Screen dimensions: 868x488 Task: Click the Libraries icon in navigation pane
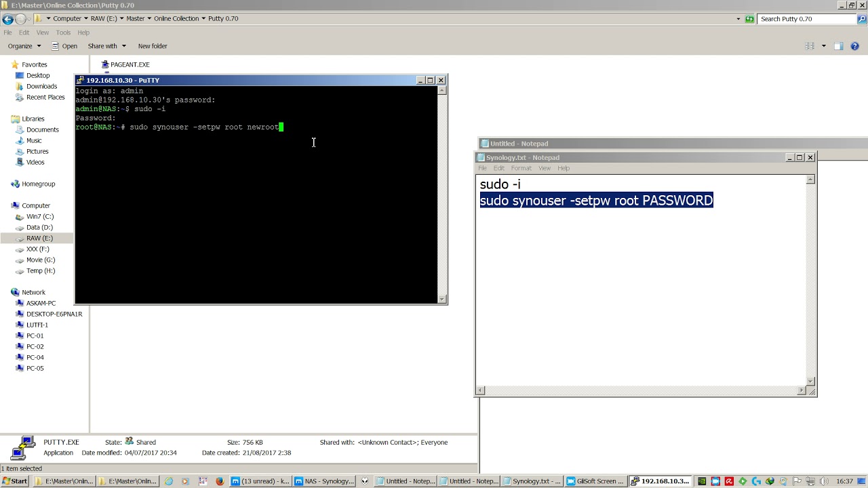[15, 119]
